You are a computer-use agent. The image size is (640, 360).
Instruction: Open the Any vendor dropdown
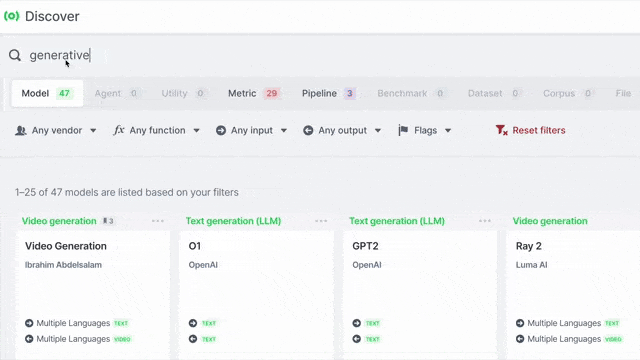[x=56, y=131]
